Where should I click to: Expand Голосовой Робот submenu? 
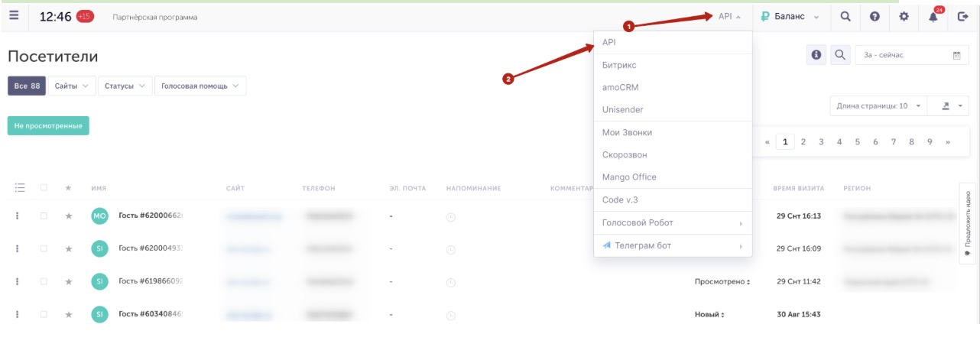pyautogui.click(x=673, y=223)
